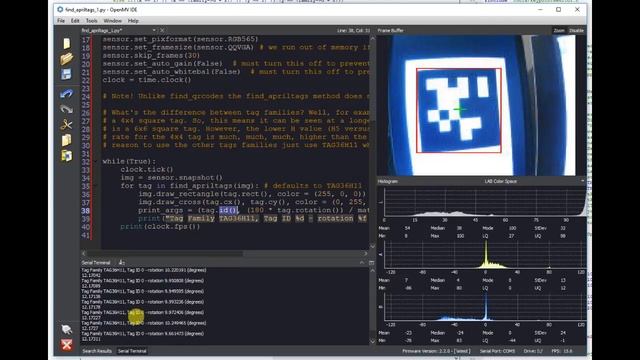Select the Serial Terminal bottom tab

[x=132, y=351]
